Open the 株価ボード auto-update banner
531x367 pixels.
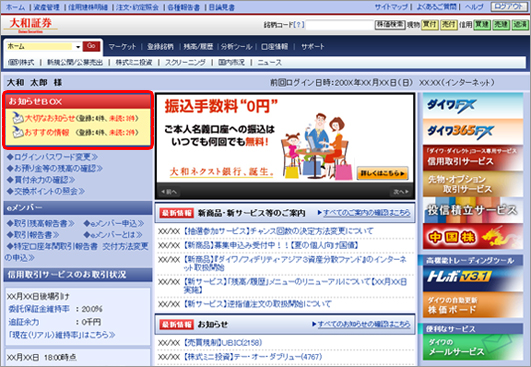(473, 305)
